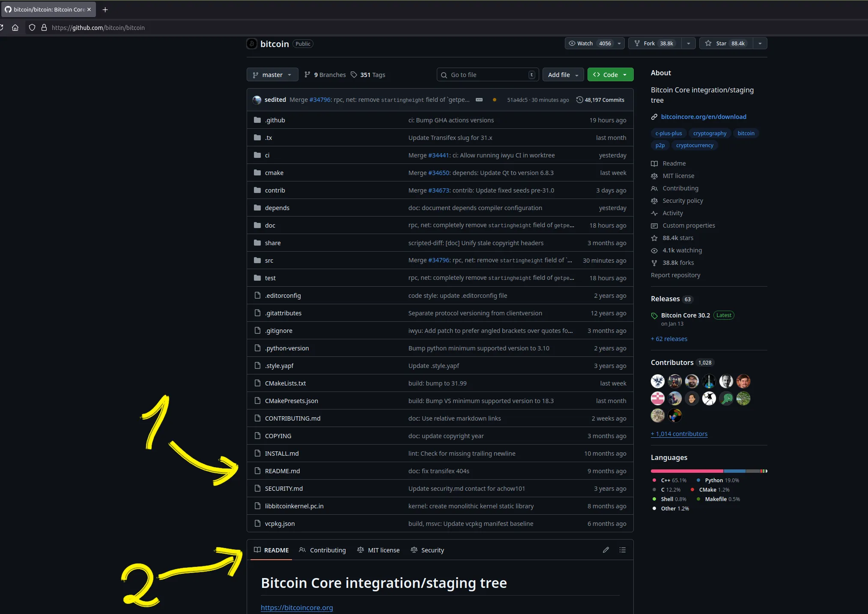Image resolution: width=868 pixels, height=614 pixels.
Task: Click the people icon beside Contributing in About
Action: click(x=654, y=188)
